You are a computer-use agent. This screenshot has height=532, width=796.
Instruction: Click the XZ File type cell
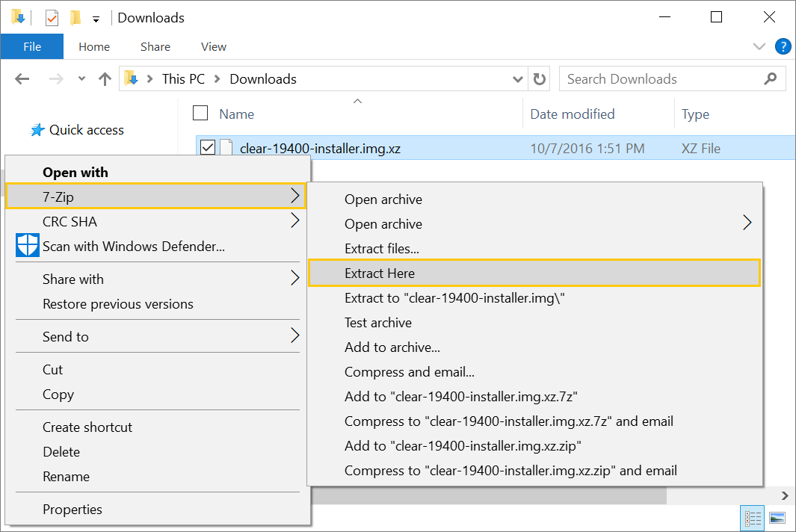700,148
